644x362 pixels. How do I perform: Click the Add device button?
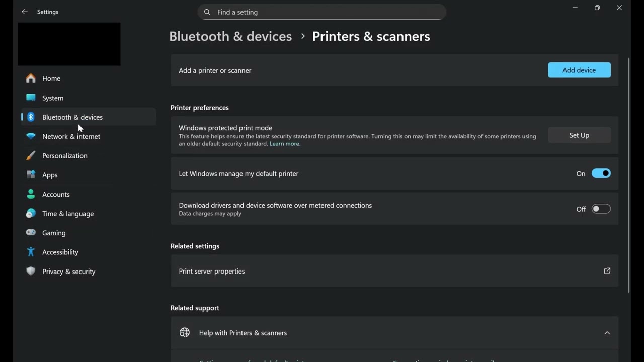(579, 70)
